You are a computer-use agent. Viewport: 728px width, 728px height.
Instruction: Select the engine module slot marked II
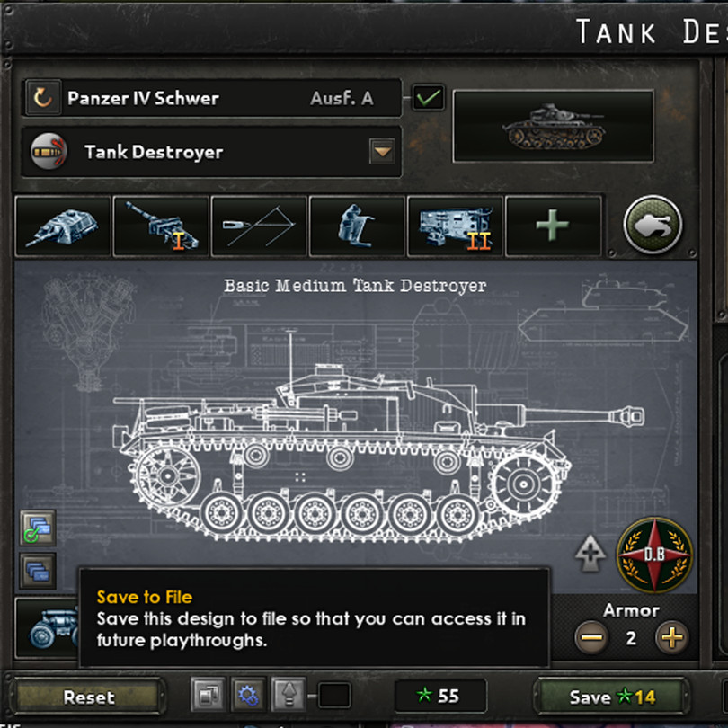pos(455,226)
